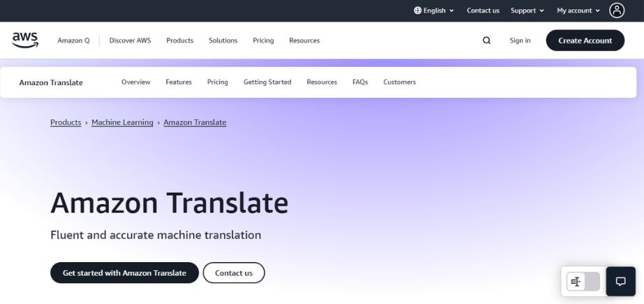Click the outlined Contact us button
The height and width of the screenshot is (304, 644).
tap(234, 273)
